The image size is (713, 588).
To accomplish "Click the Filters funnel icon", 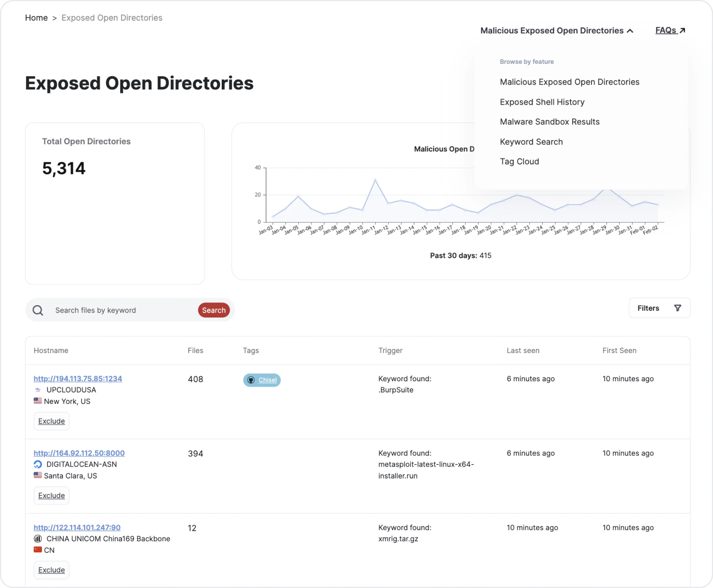I will pos(677,308).
